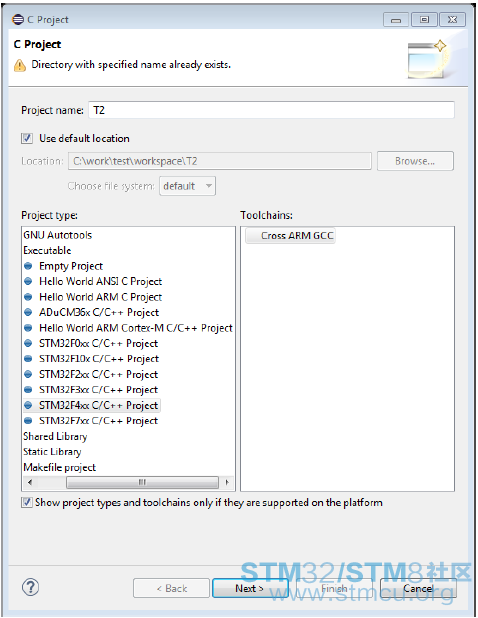
Task: Expand the Shared Library project type
Action: coord(55,436)
